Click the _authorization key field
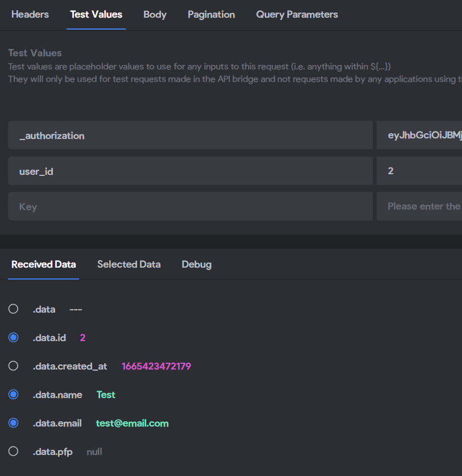This screenshot has width=462, height=476. click(190, 135)
